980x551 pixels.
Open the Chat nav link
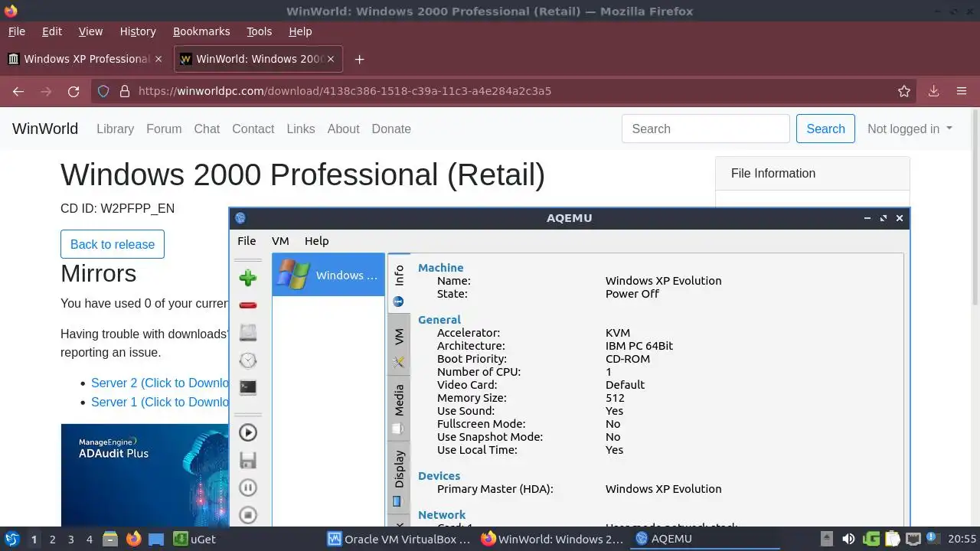[x=207, y=129]
